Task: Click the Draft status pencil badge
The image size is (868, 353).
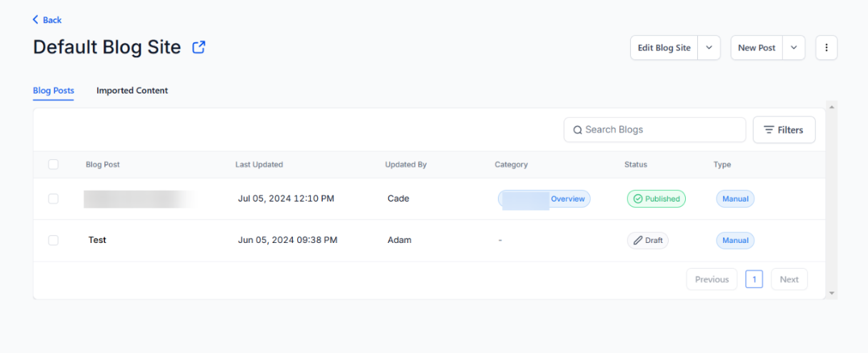Action: (x=647, y=240)
